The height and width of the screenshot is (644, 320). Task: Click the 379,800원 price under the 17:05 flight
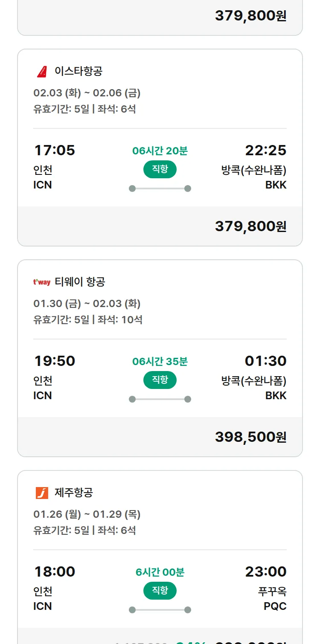[x=250, y=226]
